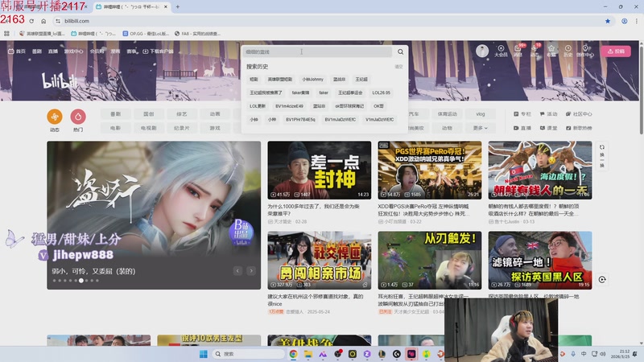Open Chrome from the taskbar
Screen dimensions: 644x362
(x=293, y=354)
